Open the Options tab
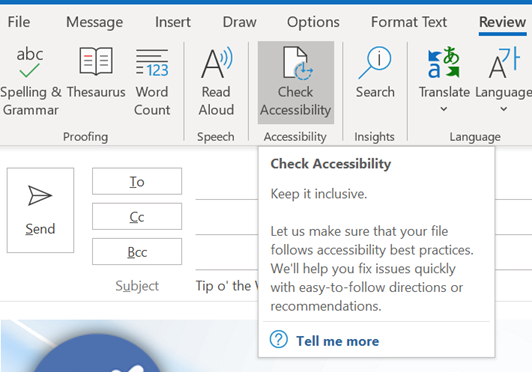 click(313, 22)
